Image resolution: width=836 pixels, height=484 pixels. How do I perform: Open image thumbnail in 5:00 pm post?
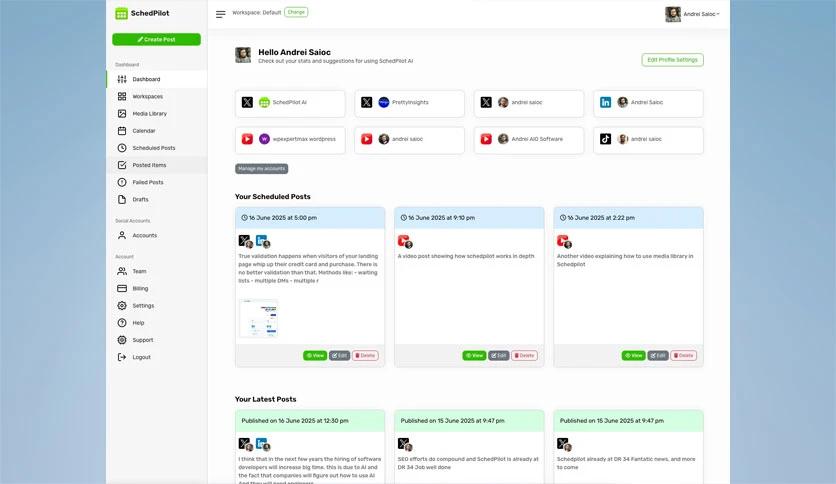(x=259, y=318)
